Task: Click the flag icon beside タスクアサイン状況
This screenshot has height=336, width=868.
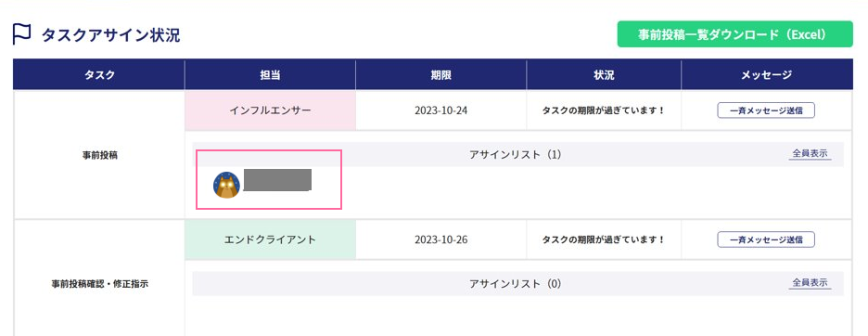Action: [x=21, y=35]
